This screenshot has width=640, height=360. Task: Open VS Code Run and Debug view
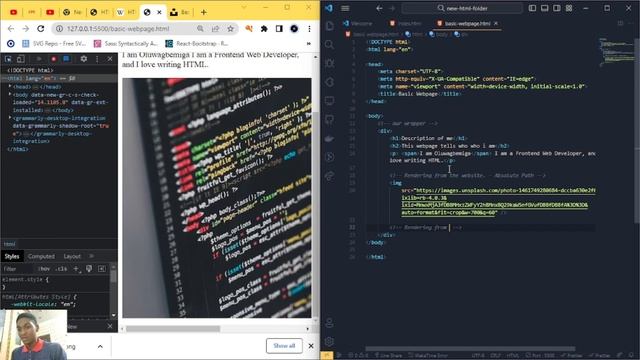[x=329, y=63]
